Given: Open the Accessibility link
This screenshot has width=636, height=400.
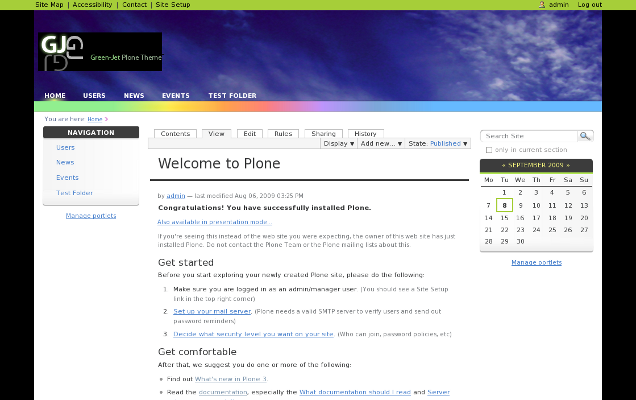Looking at the screenshot, I should click(92, 4).
